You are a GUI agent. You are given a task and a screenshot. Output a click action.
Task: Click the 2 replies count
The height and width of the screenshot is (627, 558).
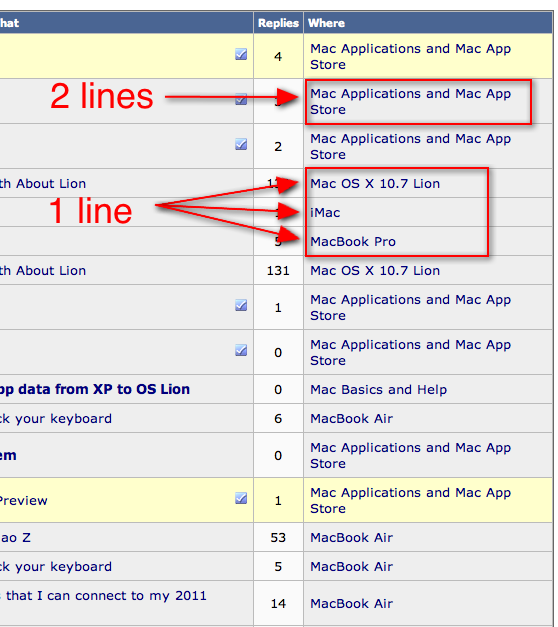(x=278, y=147)
